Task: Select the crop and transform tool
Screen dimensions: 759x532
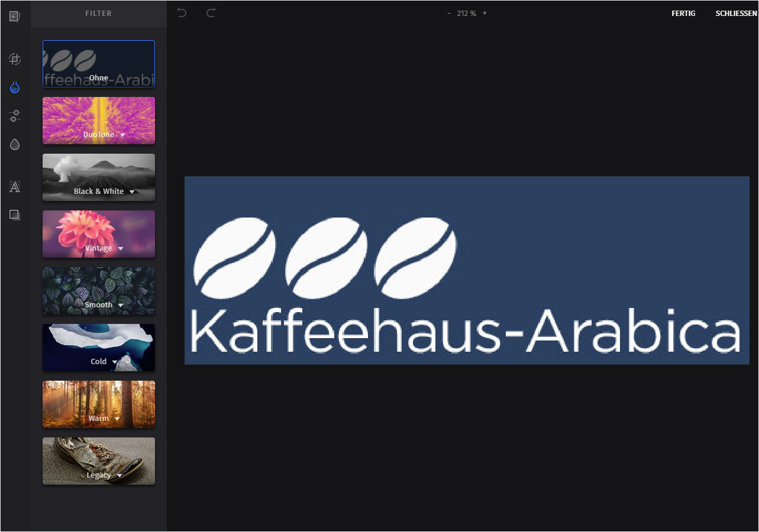Action: 15,59
